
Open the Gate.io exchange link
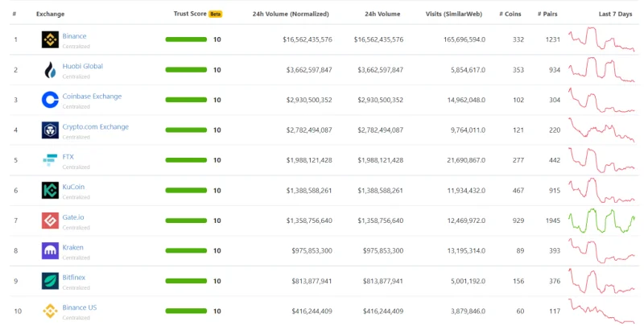[73, 217]
